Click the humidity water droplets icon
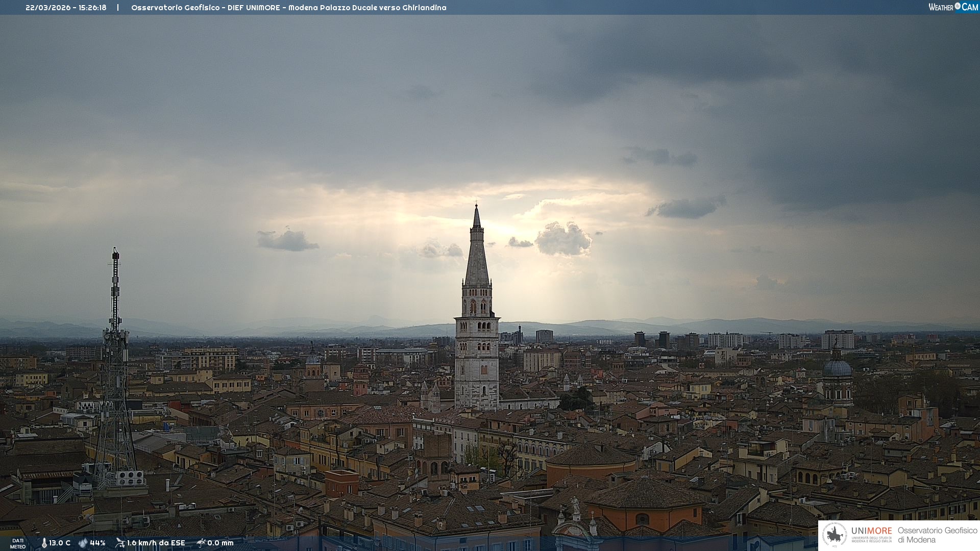980x551 pixels. point(83,543)
